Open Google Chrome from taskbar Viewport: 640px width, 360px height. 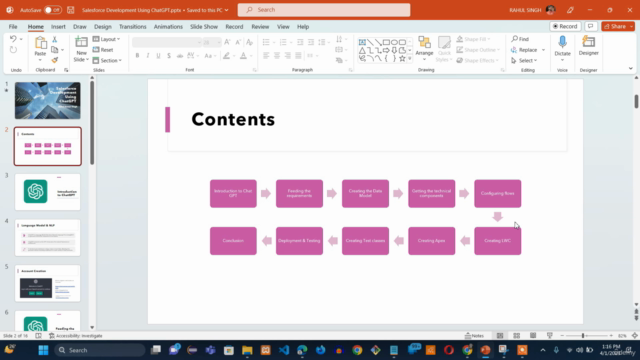click(x=357, y=350)
